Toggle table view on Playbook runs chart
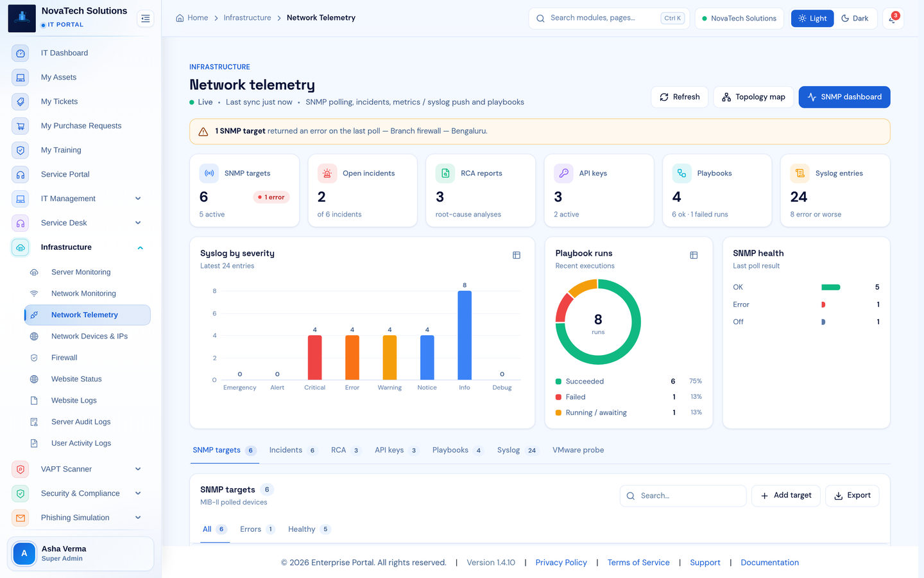This screenshot has height=578, width=924. [694, 256]
